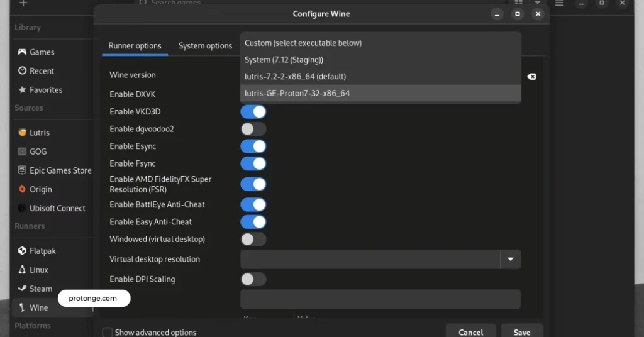Open the Runner options tab
644x337 pixels.
click(x=135, y=46)
